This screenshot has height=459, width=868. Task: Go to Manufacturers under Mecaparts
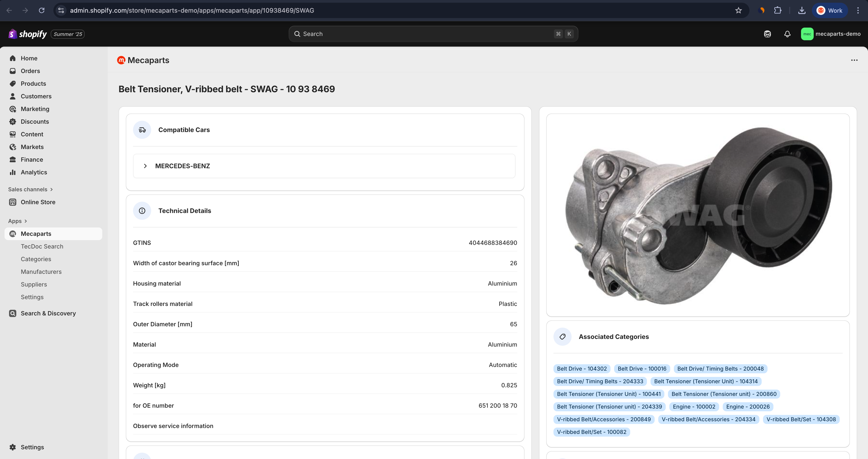[41, 272]
